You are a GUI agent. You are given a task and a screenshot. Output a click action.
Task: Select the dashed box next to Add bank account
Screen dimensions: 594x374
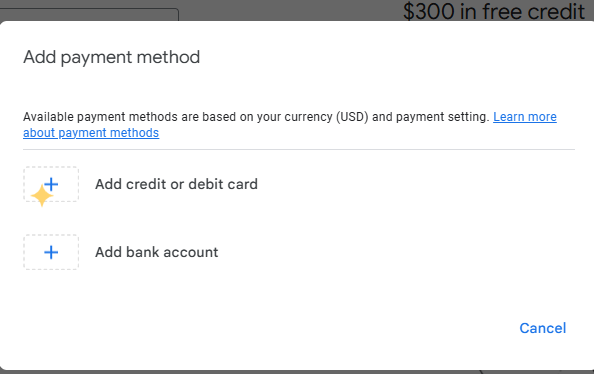[x=51, y=252]
